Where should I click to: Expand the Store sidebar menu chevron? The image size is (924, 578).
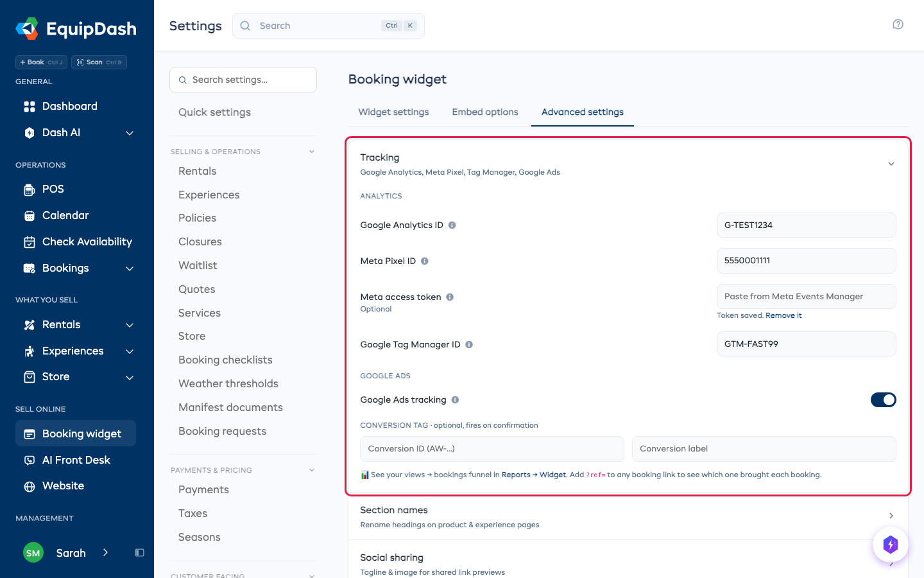point(130,377)
